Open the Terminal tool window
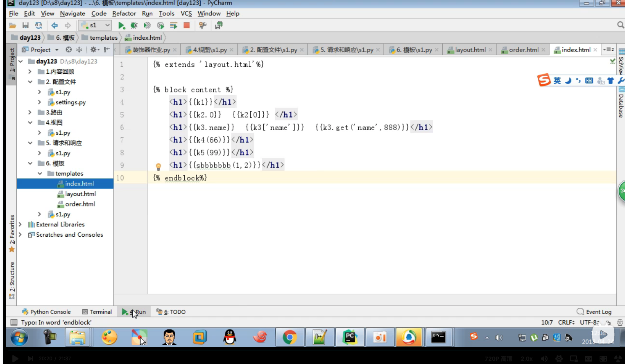The height and width of the screenshot is (364, 625). pos(97,312)
